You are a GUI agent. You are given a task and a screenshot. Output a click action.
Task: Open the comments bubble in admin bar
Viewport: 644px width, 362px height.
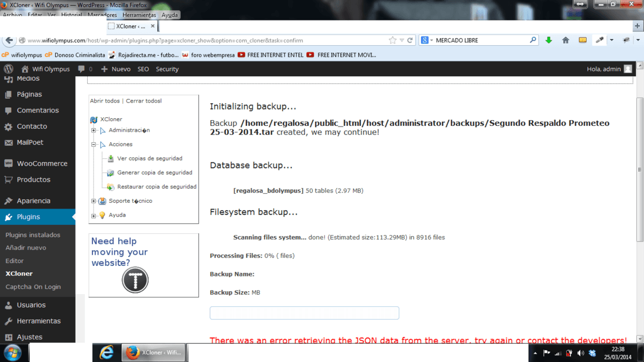[81, 69]
